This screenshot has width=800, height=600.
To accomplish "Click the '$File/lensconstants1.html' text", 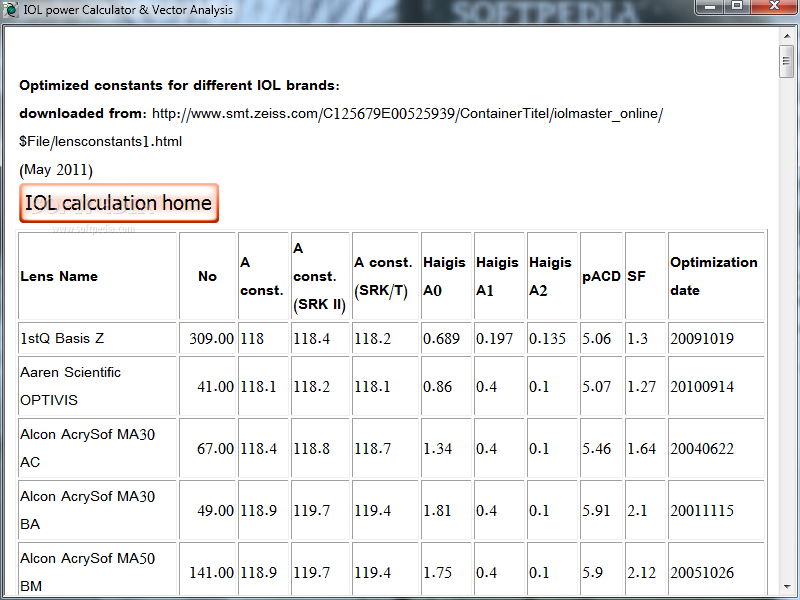I will (101, 141).
